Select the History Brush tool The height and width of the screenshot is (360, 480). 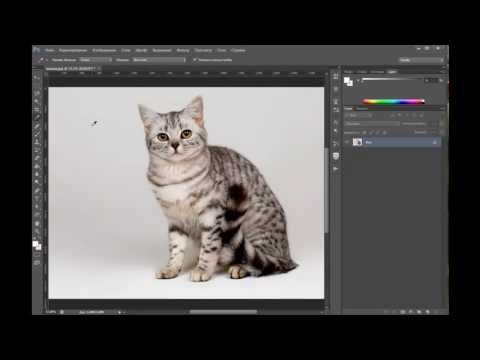37,150
